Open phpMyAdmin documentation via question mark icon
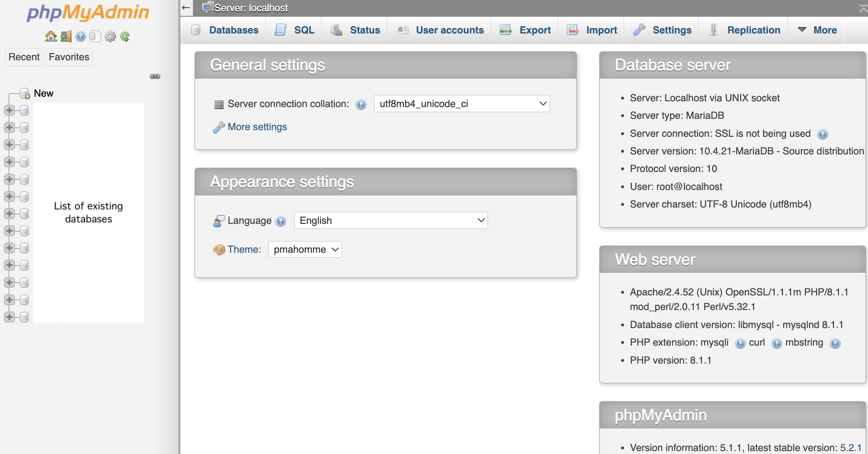 click(80, 36)
